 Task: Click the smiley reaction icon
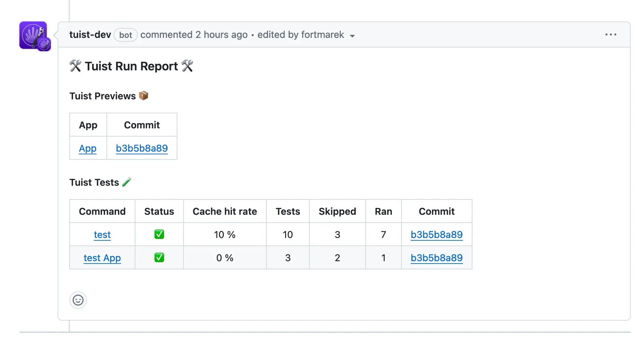[x=78, y=300]
